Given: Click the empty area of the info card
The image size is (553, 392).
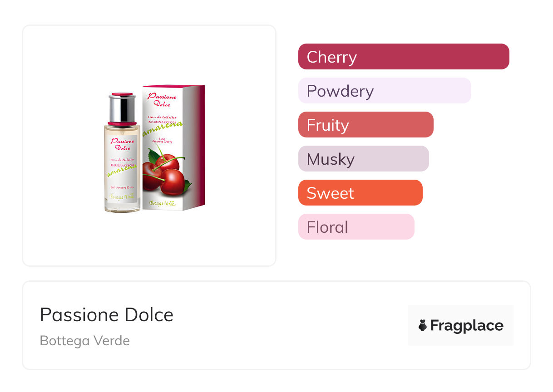Looking at the screenshot, I should [x=291, y=327].
